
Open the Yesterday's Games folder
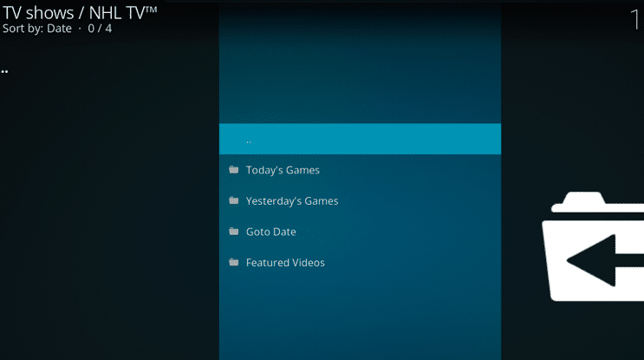360,200
